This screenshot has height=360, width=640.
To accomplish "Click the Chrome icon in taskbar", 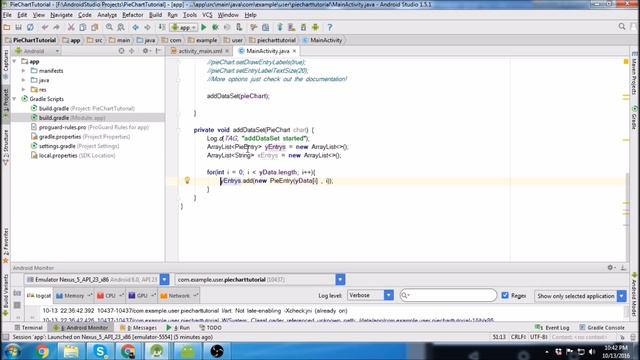I will [x=42, y=351].
